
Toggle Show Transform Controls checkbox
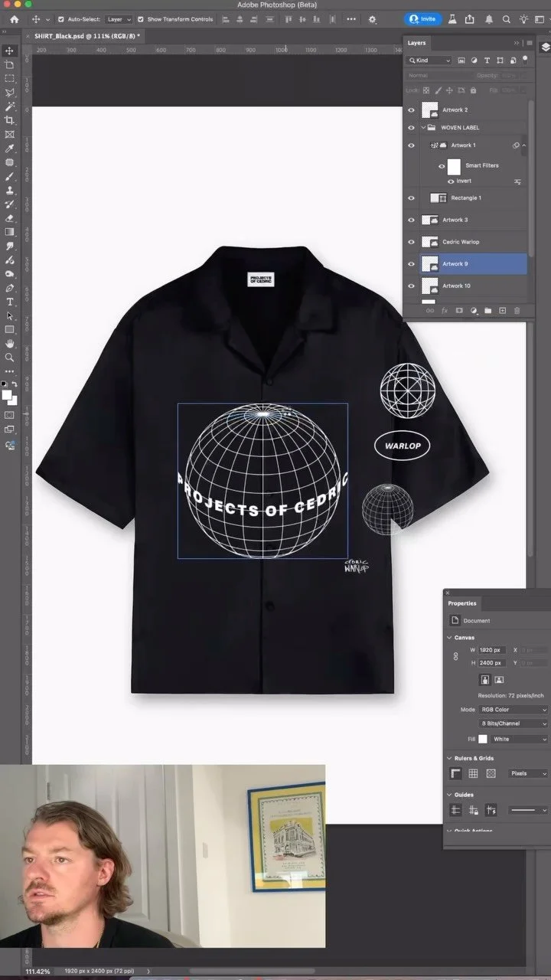tap(141, 19)
